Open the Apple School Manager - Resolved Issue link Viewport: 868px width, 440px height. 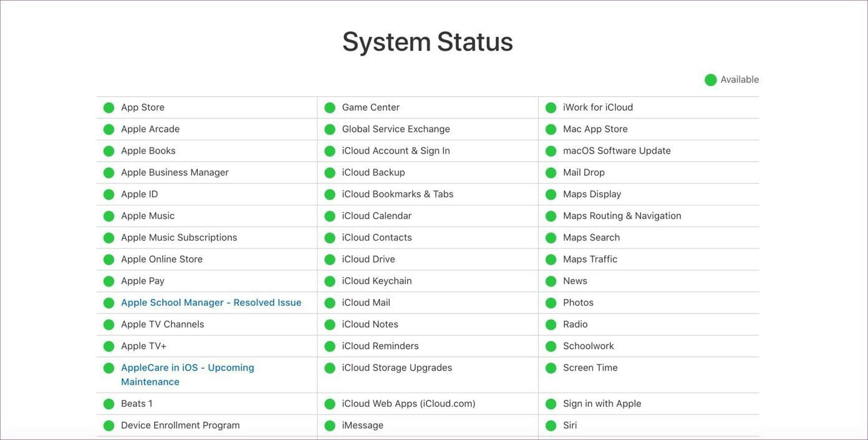[x=211, y=303]
